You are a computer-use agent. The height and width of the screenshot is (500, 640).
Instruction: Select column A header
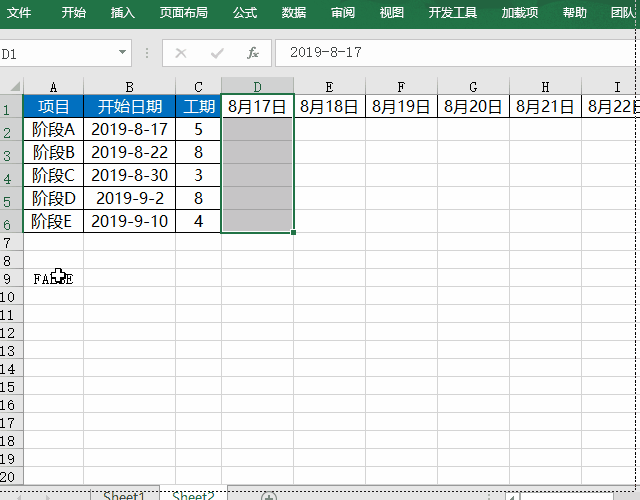53,87
